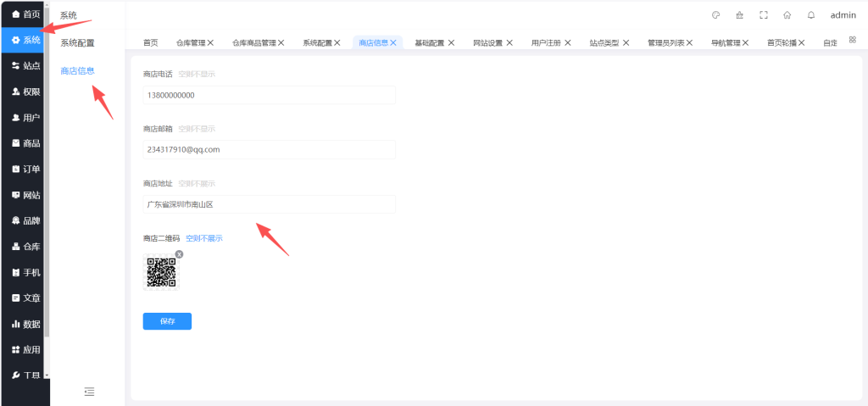Image resolution: width=868 pixels, height=406 pixels.
Task: Close the 站点类型 tab
Action: coord(626,42)
